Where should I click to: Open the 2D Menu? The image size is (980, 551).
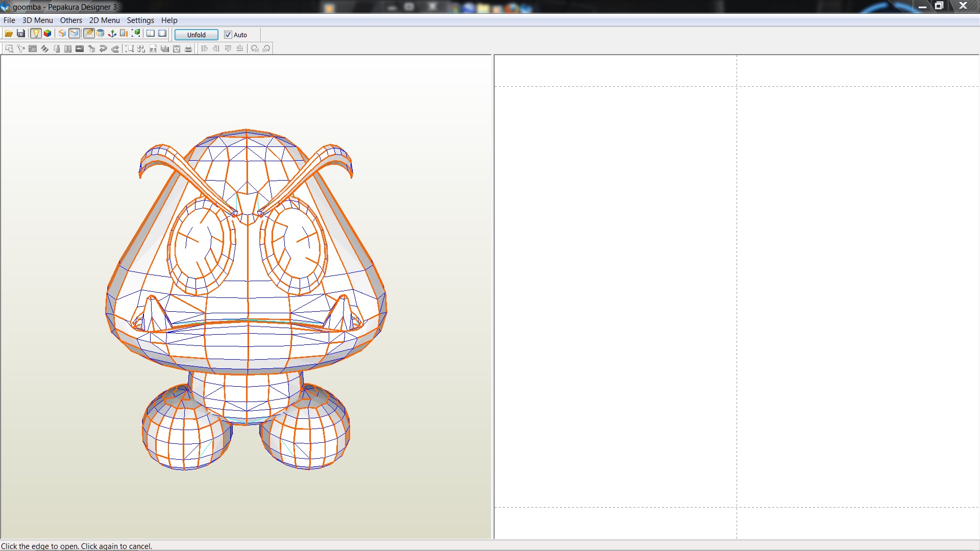click(105, 20)
